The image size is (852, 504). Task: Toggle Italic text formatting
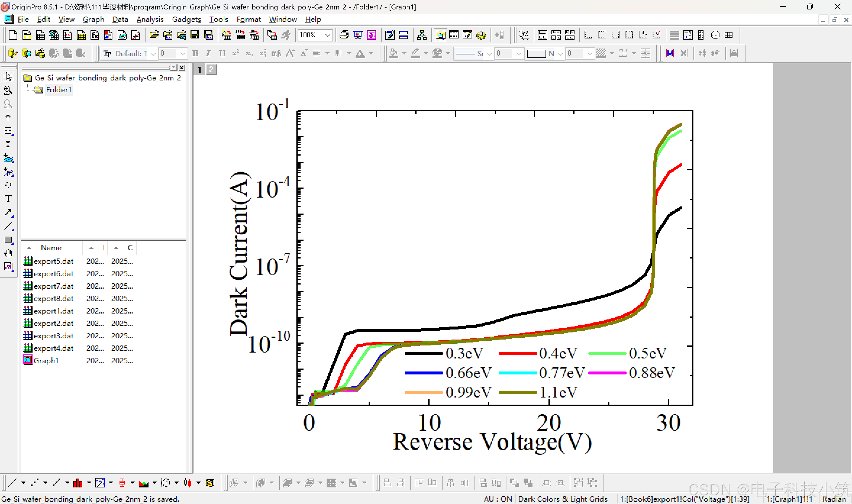coord(208,54)
